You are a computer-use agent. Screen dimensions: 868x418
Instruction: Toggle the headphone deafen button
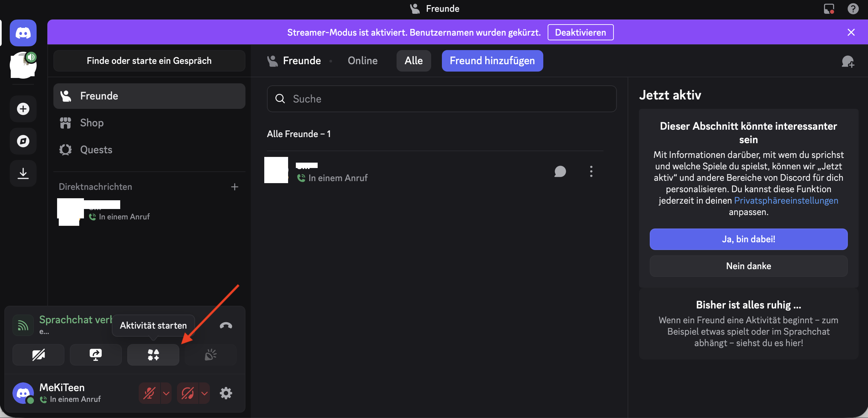[188, 393]
